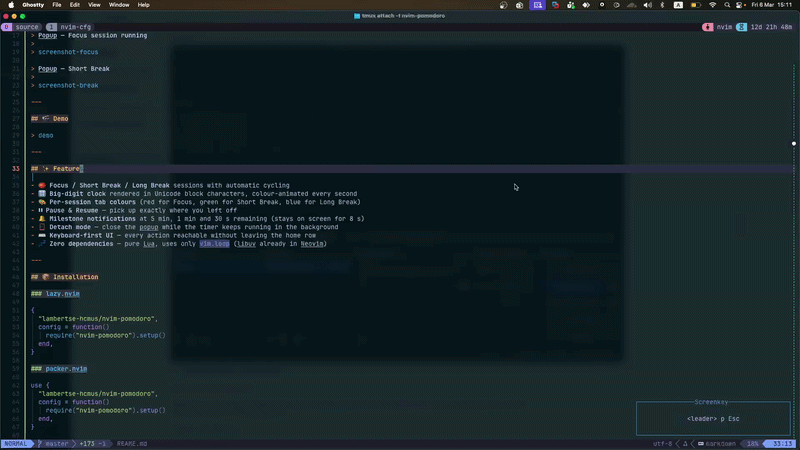The width and height of the screenshot is (800, 450).
Task: Click the '33:13' cursor position indicator
Action: point(782,444)
